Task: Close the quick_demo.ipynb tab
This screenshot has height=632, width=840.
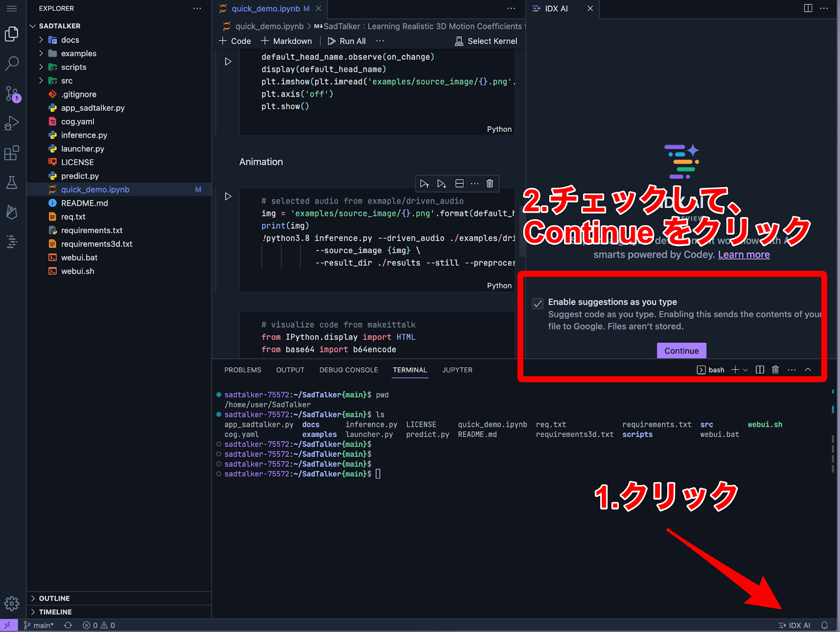Action: point(318,8)
